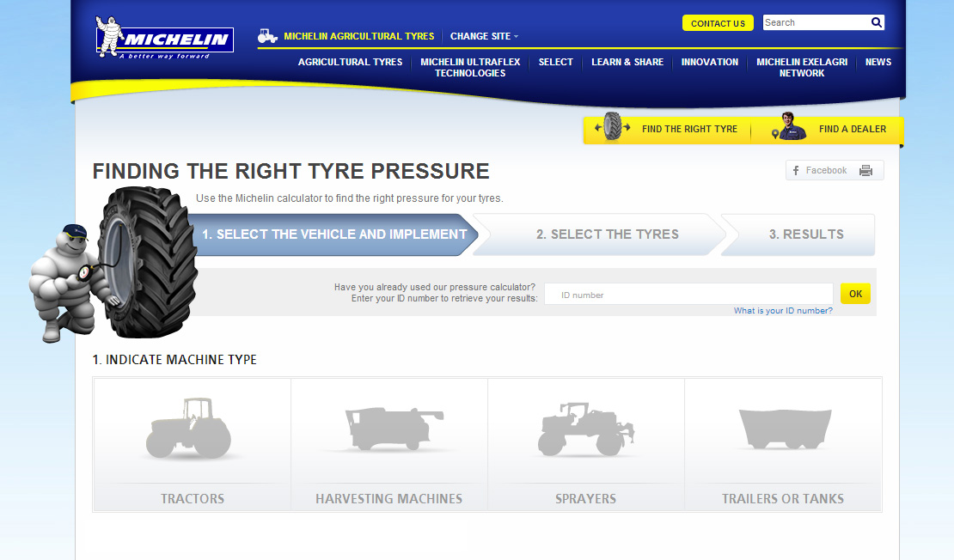954x560 pixels.
Task: Click the tyre icon for Find the Right Tyre
Action: coord(613,126)
